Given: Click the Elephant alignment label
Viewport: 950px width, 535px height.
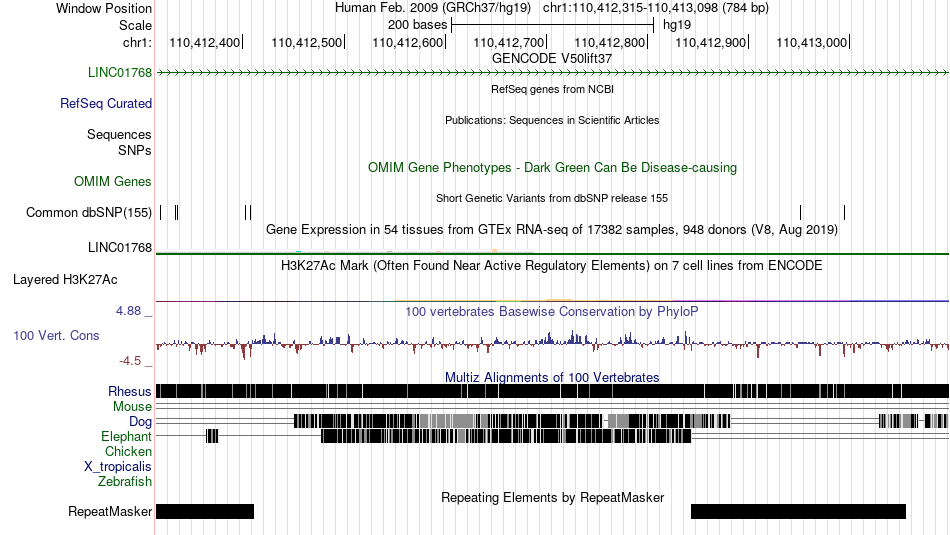Looking at the screenshot, I should coord(126,436).
